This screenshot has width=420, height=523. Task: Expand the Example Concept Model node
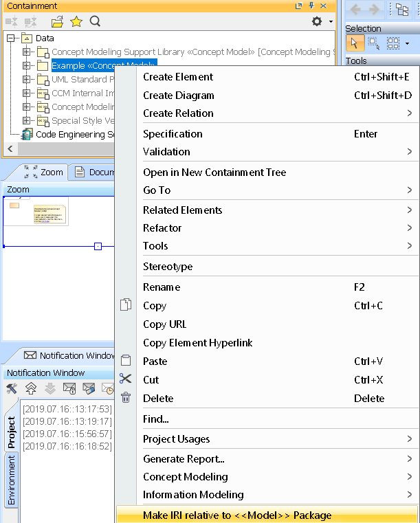click(26, 65)
